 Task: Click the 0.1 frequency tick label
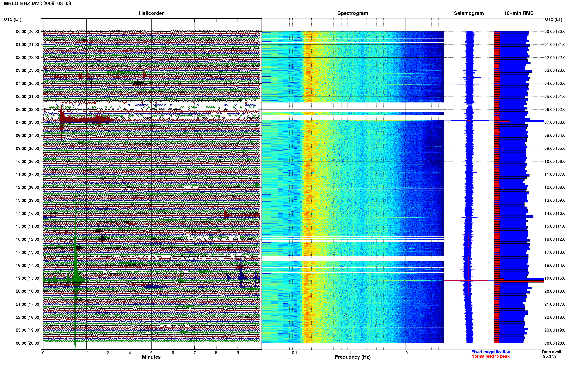[295, 353]
